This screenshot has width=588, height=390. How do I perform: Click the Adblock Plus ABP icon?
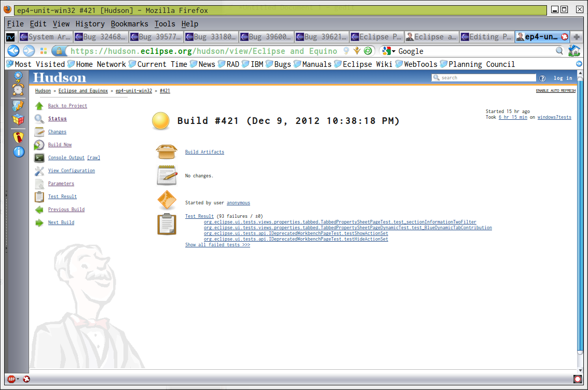11,379
